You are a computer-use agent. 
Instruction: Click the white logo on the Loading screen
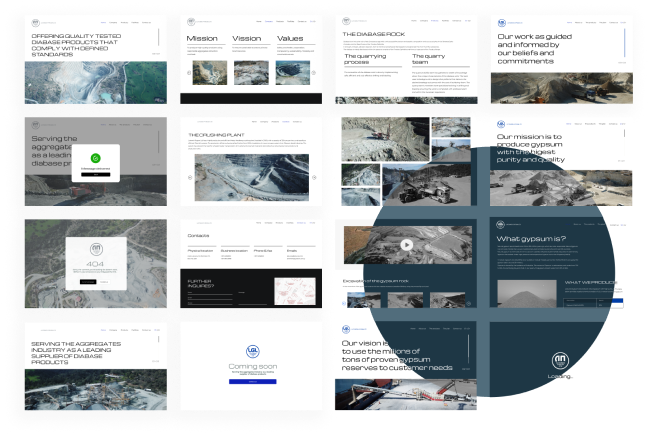tap(560, 360)
